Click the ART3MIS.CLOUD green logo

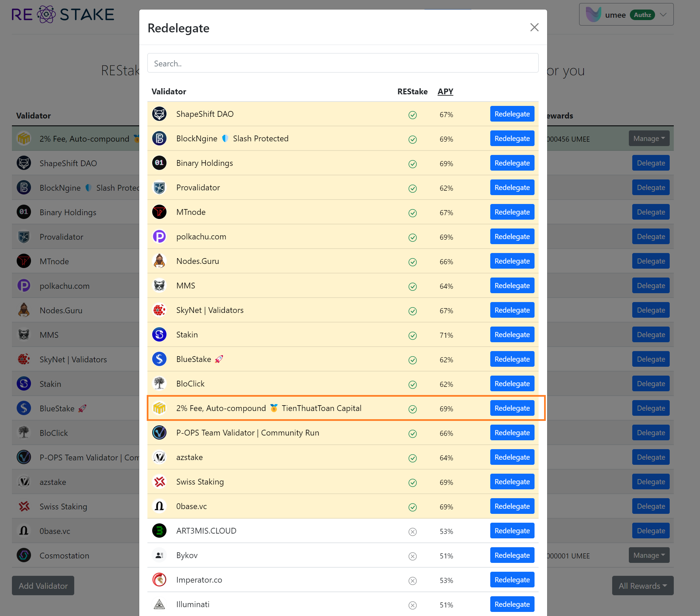[159, 531]
